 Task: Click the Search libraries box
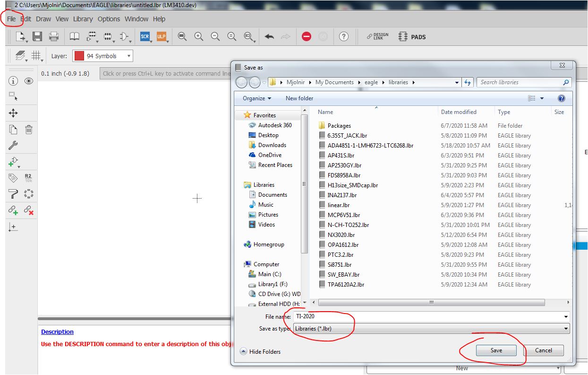tap(524, 82)
